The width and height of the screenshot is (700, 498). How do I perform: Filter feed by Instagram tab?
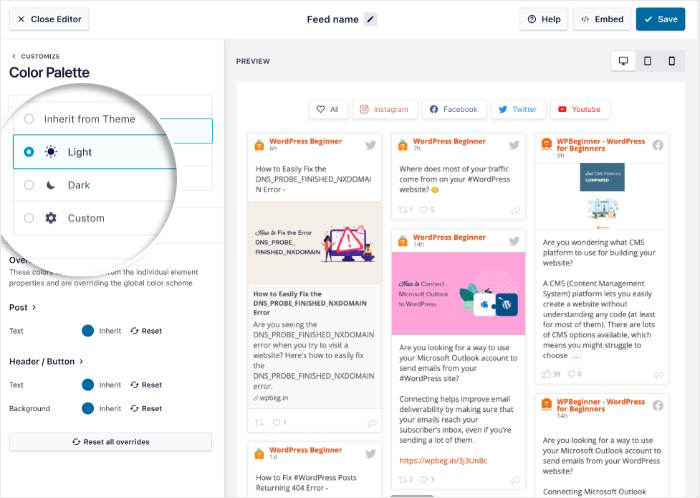pos(384,109)
